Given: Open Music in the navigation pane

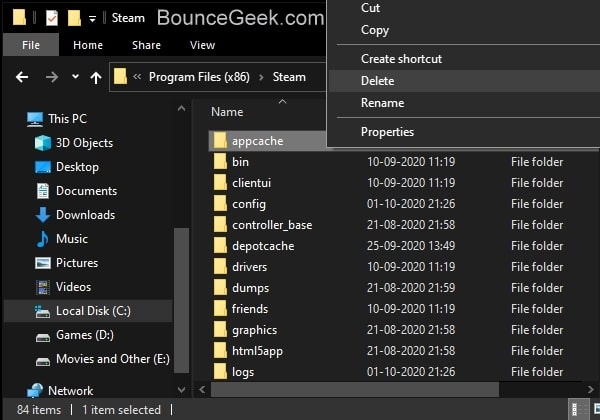Looking at the screenshot, I should 72,239.
